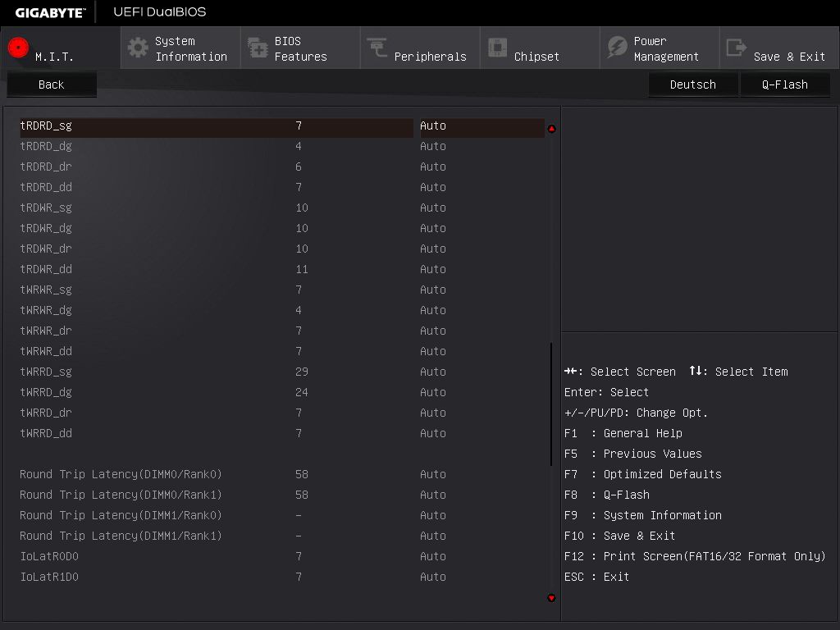
Task: Select the Chipset tab
Action: 540,48
